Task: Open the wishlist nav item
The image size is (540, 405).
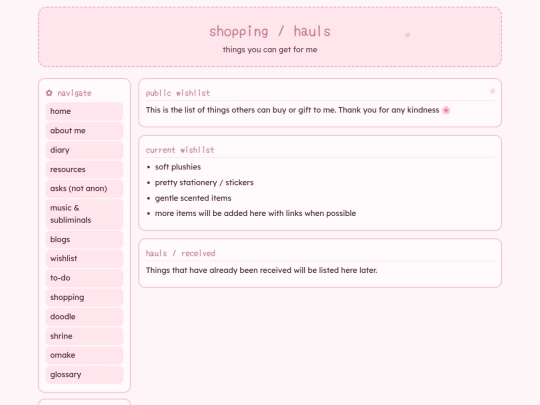Action: (x=84, y=258)
